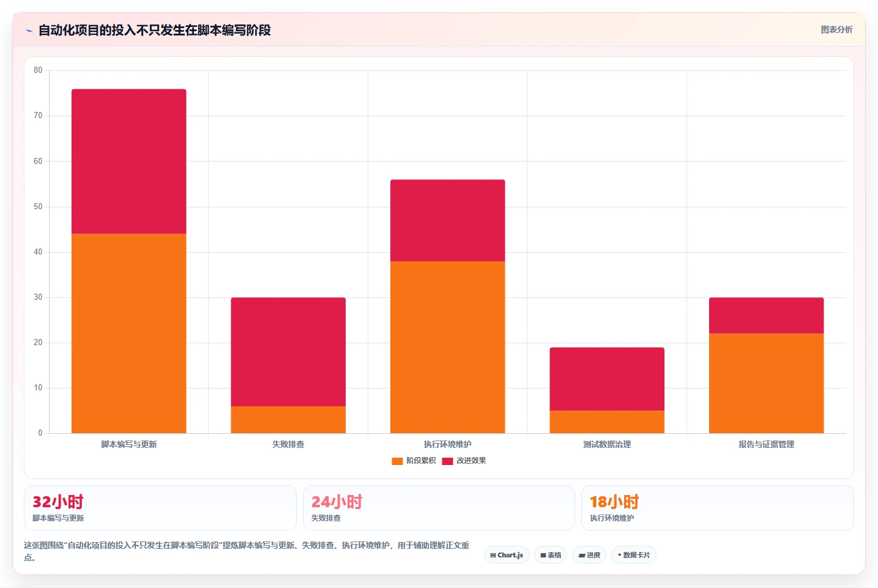878x588 pixels.
Task: Click the red segment of the 失败排查 bar
Action: point(288,352)
